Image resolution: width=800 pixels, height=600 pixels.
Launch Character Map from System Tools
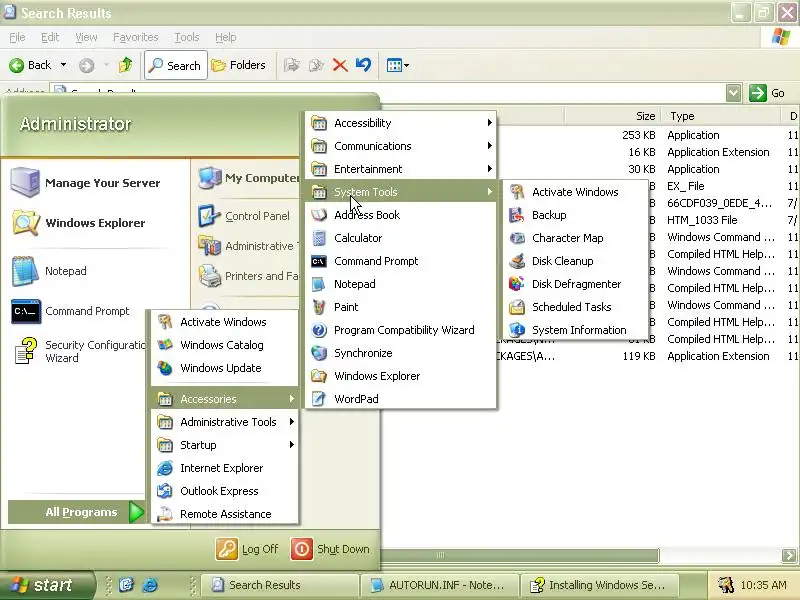pyautogui.click(x=576, y=238)
